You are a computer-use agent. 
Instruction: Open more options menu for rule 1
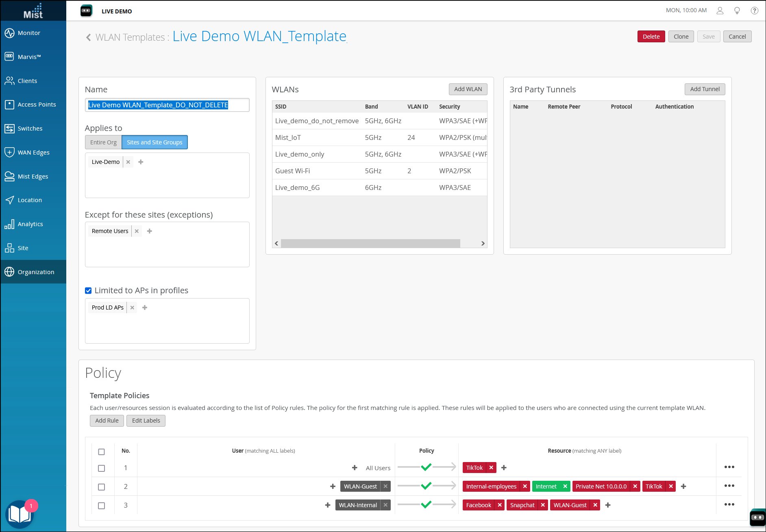click(729, 467)
